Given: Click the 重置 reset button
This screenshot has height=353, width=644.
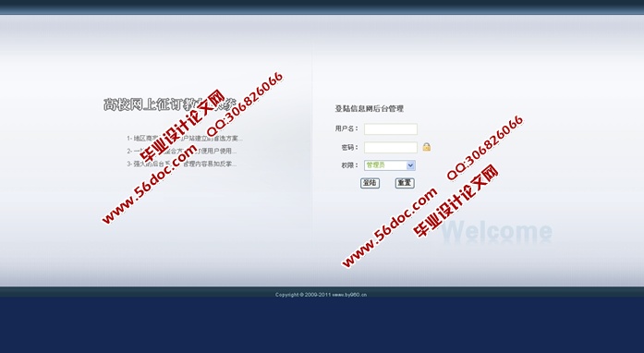Looking at the screenshot, I should click(405, 183).
